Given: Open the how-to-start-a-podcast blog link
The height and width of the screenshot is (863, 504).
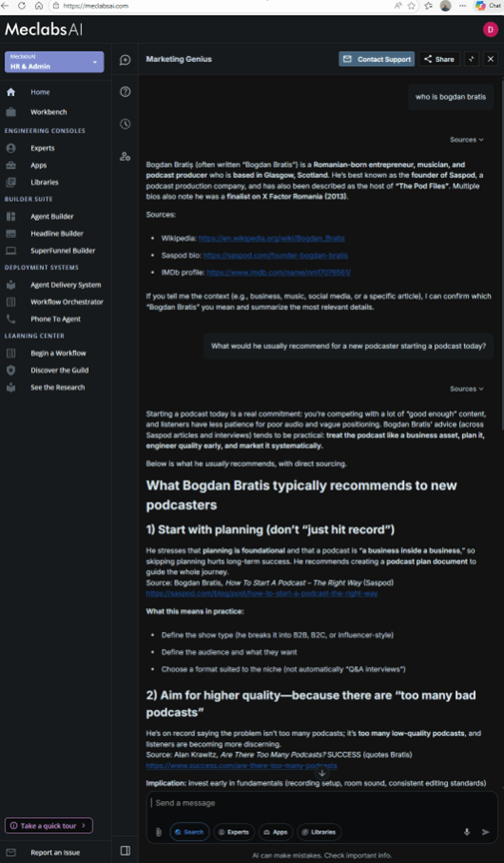Looking at the screenshot, I should click(261, 593).
